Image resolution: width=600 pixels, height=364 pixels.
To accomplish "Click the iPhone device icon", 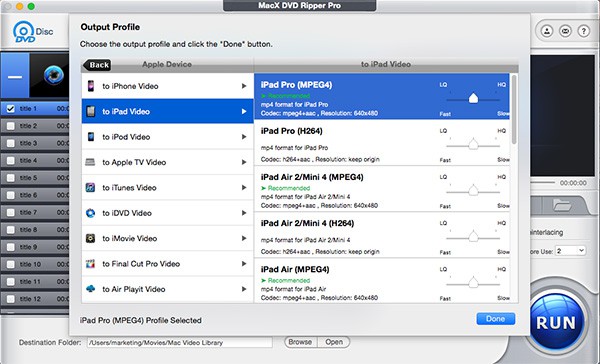I will click(x=91, y=86).
